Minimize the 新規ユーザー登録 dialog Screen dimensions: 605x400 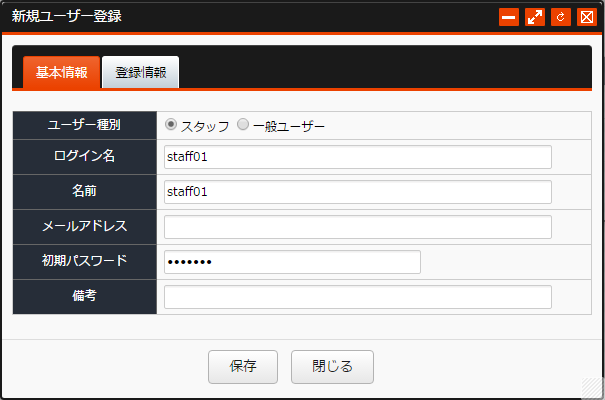[x=509, y=17]
